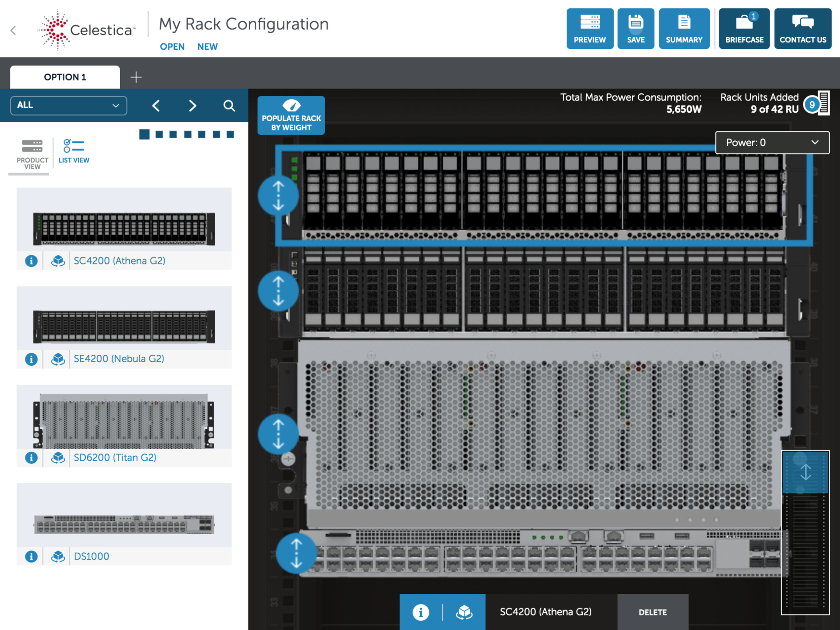The height and width of the screenshot is (630, 840).
Task: Click Populate Rack By Weight gauge button
Action: pos(291,116)
